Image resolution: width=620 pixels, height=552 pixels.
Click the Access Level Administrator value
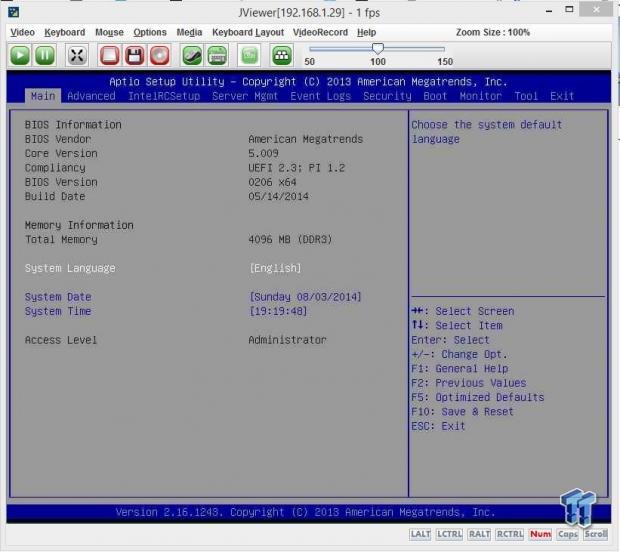287,340
